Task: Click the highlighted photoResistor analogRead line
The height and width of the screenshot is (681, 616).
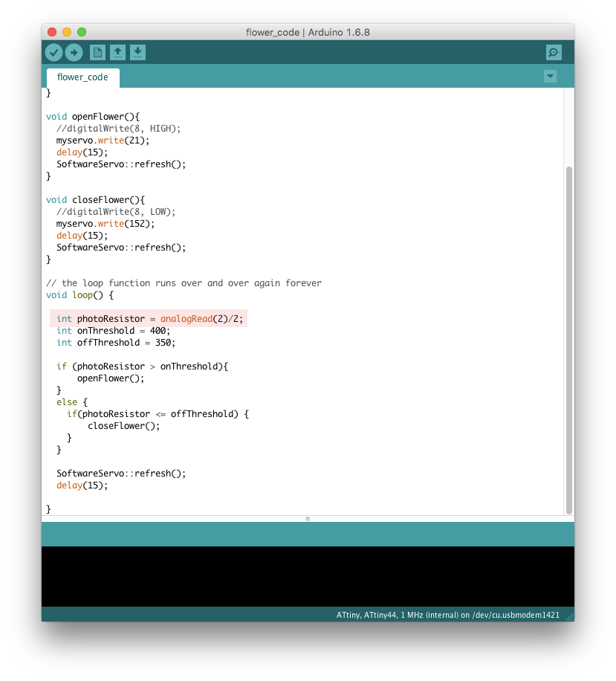Action: click(x=149, y=318)
